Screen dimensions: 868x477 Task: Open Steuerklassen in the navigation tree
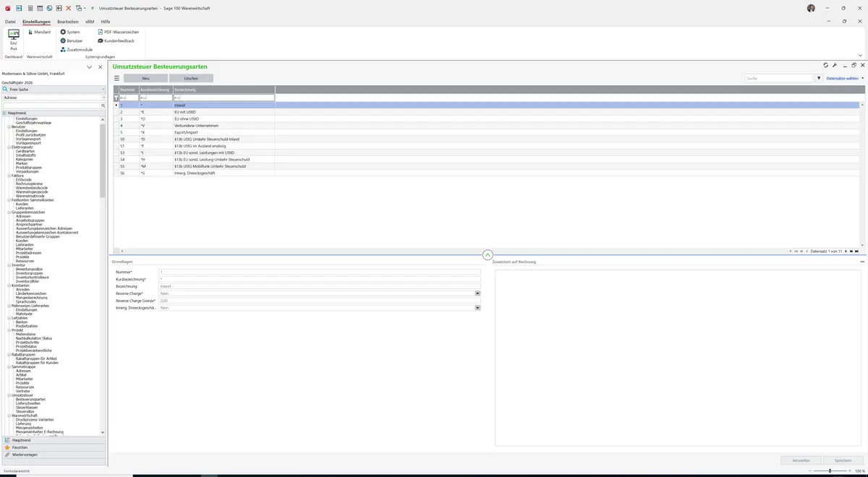[27, 408]
